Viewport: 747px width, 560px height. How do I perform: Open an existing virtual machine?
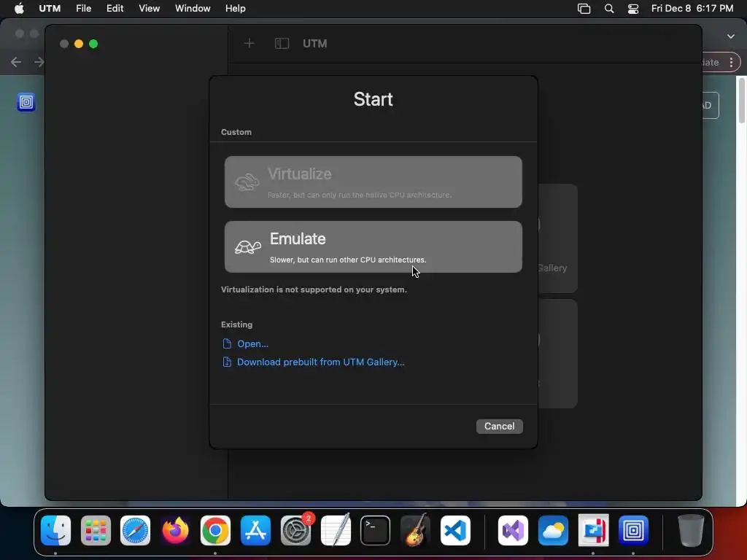tap(252, 344)
